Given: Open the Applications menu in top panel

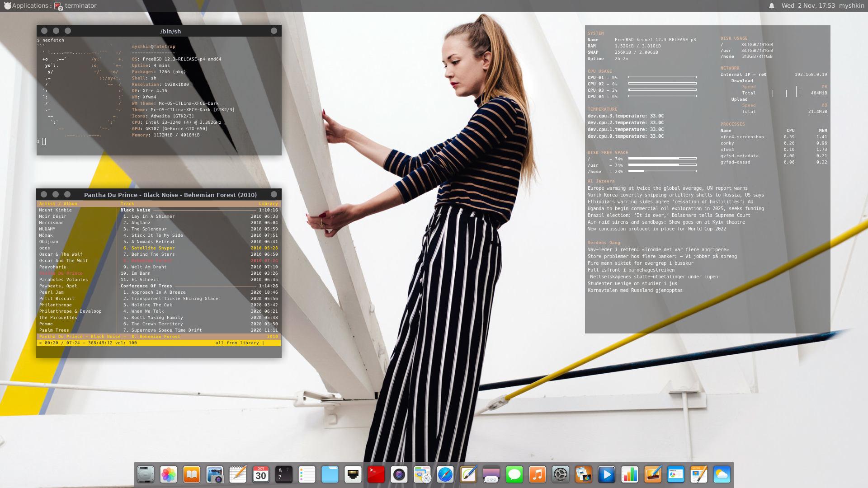Looking at the screenshot, I should [26, 6].
